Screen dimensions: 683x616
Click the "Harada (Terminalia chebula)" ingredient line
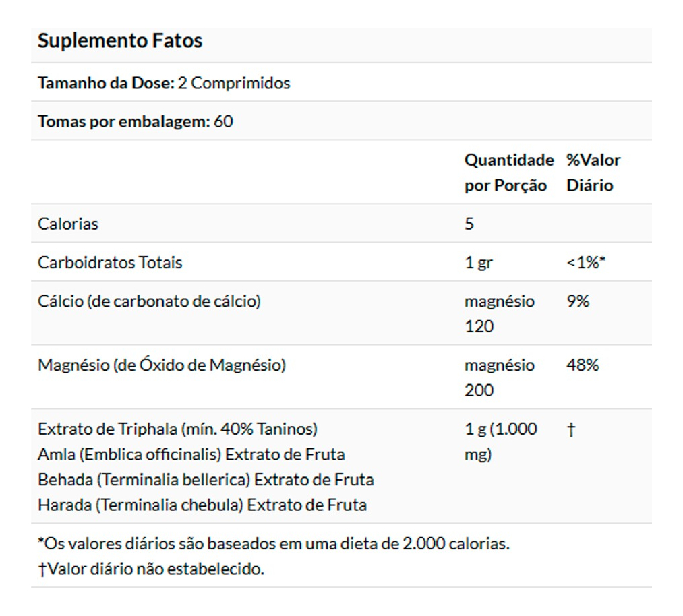click(x=202, y=505)
